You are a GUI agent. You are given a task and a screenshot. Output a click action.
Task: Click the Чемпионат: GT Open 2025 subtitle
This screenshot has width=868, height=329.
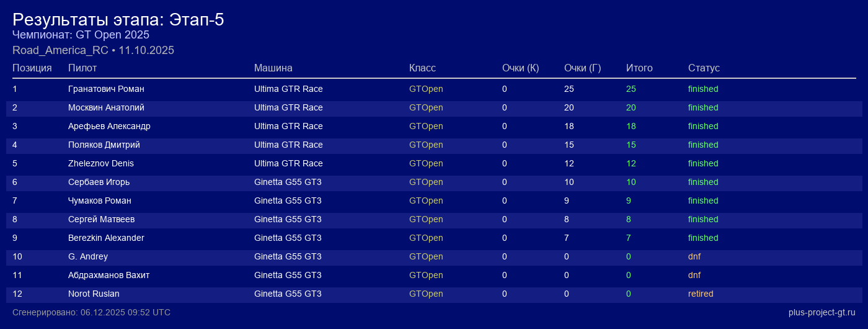pyautogui.click(x=81, y=35)
